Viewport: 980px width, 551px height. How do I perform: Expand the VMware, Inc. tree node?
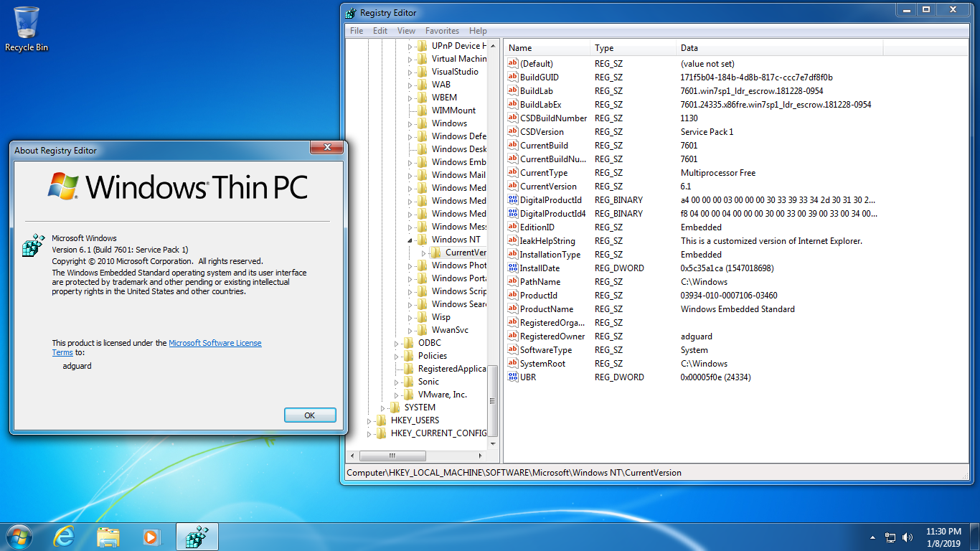pos(397,395)
